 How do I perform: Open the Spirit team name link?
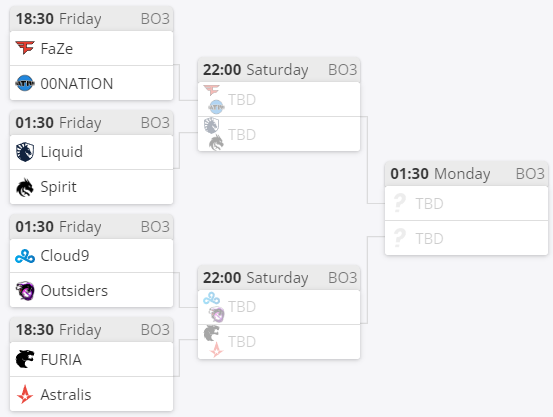(59, 187)
